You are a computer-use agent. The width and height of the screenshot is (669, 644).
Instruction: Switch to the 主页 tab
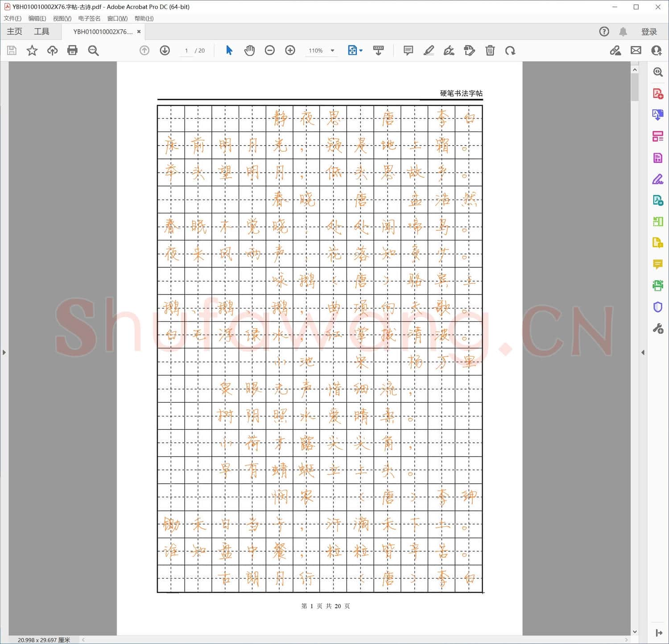tap(14, 31)
